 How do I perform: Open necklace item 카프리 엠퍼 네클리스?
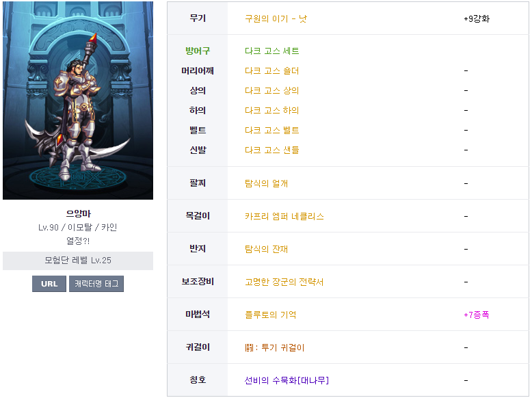284,217
